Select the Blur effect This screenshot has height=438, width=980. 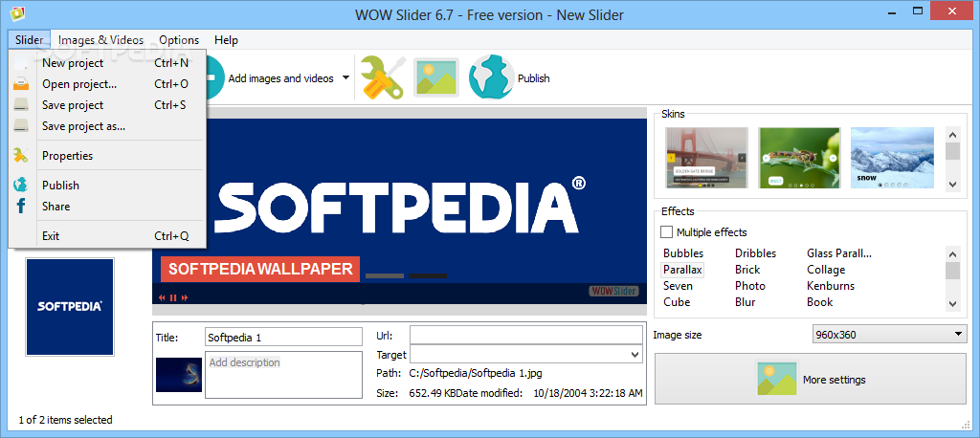(745, 302)
